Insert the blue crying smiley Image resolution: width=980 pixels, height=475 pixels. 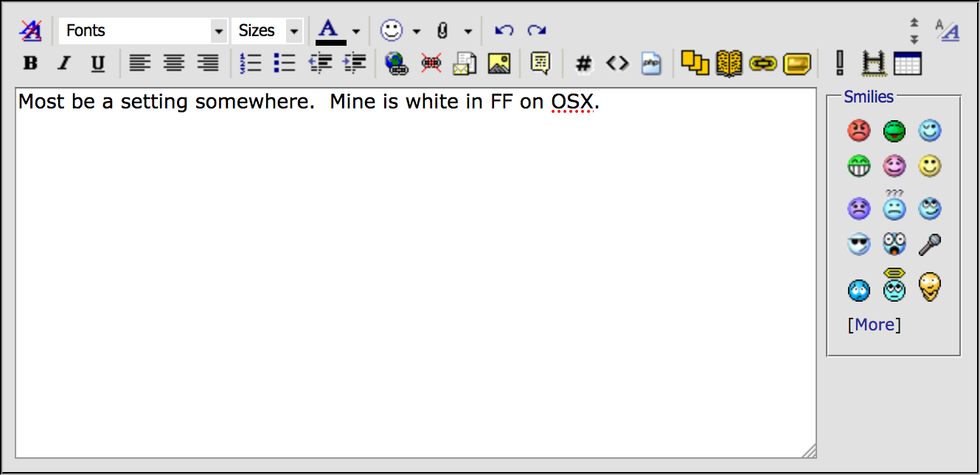(858, 290)
